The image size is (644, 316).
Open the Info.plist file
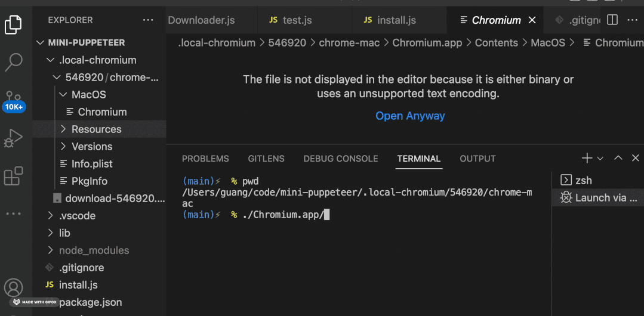[x=100, y=164]
